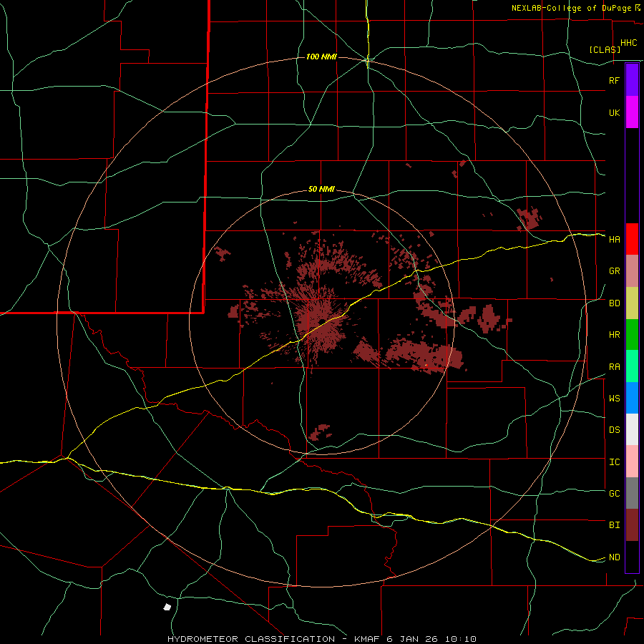Click the 100 NMI range ring label

pyautogui.click(x=321, y=57)
